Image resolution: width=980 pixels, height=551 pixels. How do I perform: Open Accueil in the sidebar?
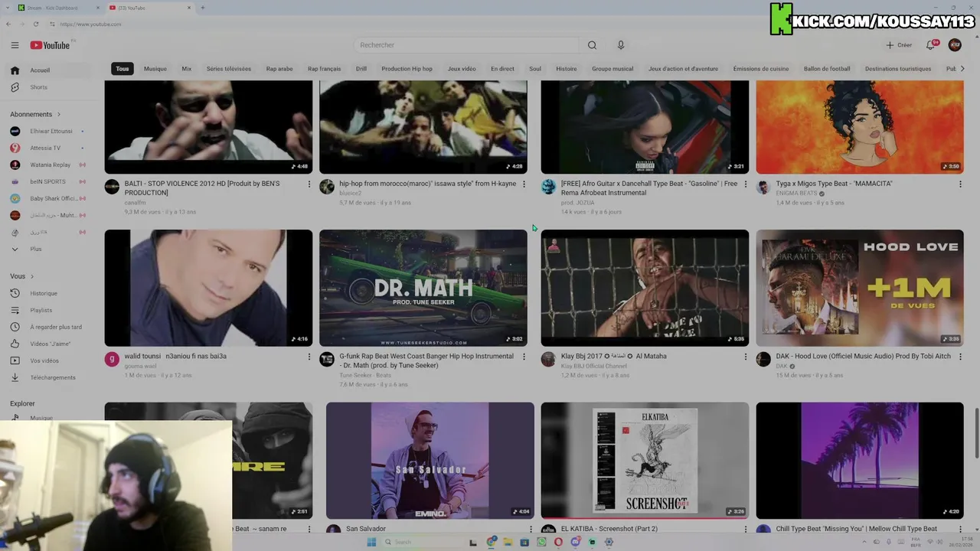(50, 70)
